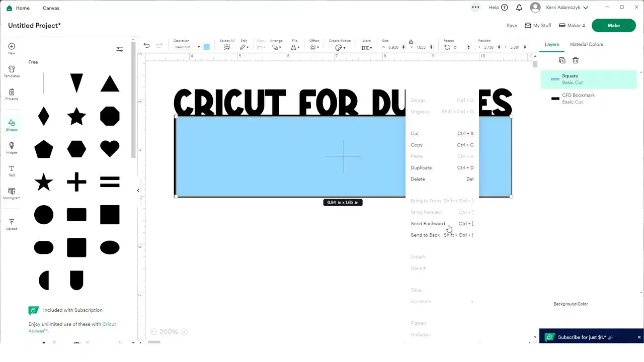Insert the octagon shape
The height and width of the screenshot is (362, 644).
tap(110, 116)
